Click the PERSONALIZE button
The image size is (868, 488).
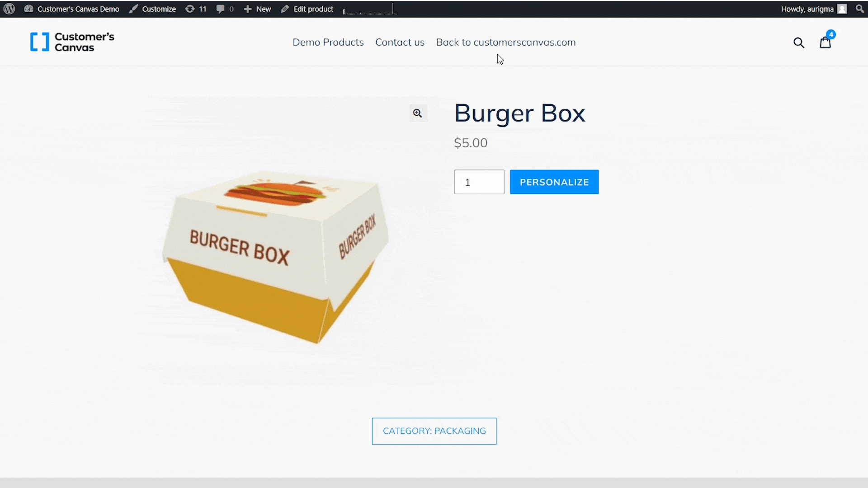(x=554, y=182)
